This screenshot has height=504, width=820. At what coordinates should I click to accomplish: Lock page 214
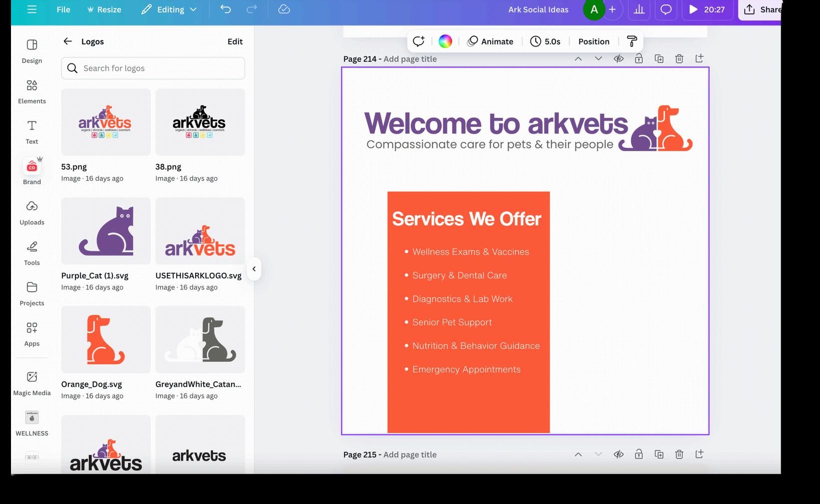(x=639, y=59)
